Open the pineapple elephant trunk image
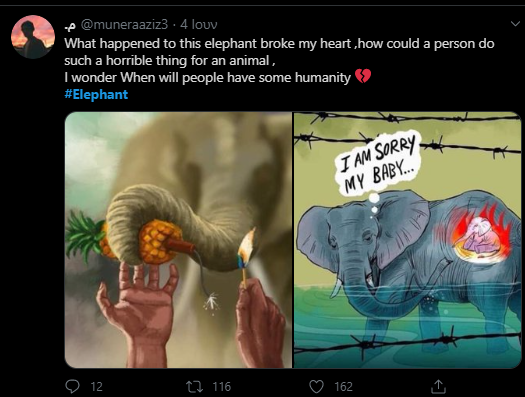Image resolution: width=525 pixels, height=397 pixels. coord(178,240)
